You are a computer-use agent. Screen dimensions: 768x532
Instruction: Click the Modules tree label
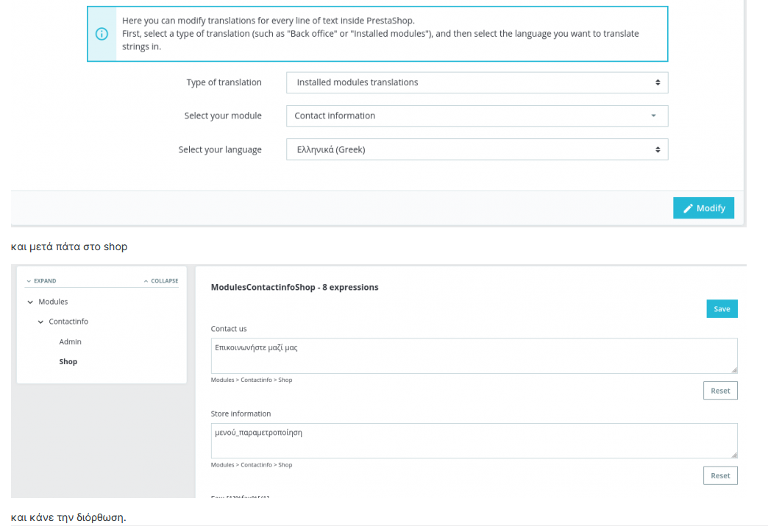[x=53, y=302]
